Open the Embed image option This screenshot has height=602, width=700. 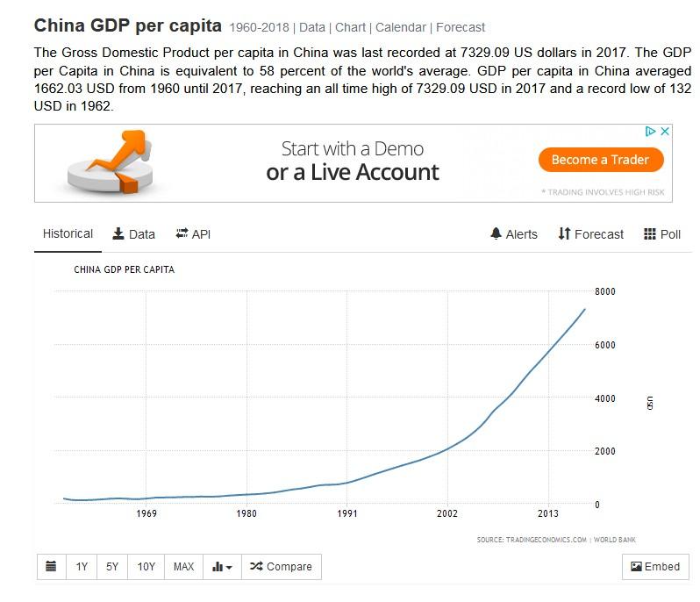point(655,567)
